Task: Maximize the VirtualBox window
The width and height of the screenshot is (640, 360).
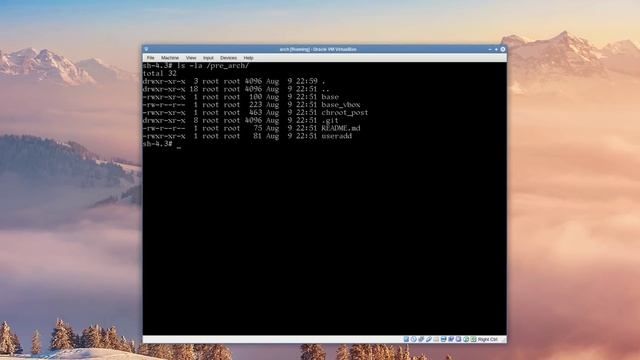Action: coord(496,49)
